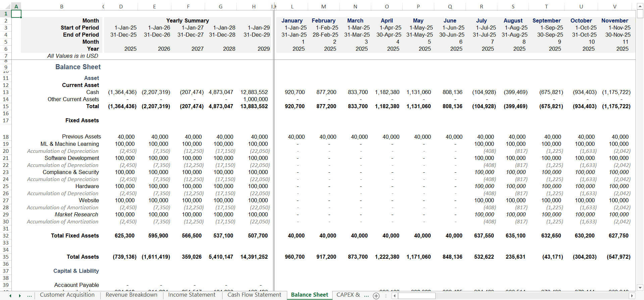The height and width of the screenshot is (300, 644).
Task: Select column B header
Action: coord(62,6)
